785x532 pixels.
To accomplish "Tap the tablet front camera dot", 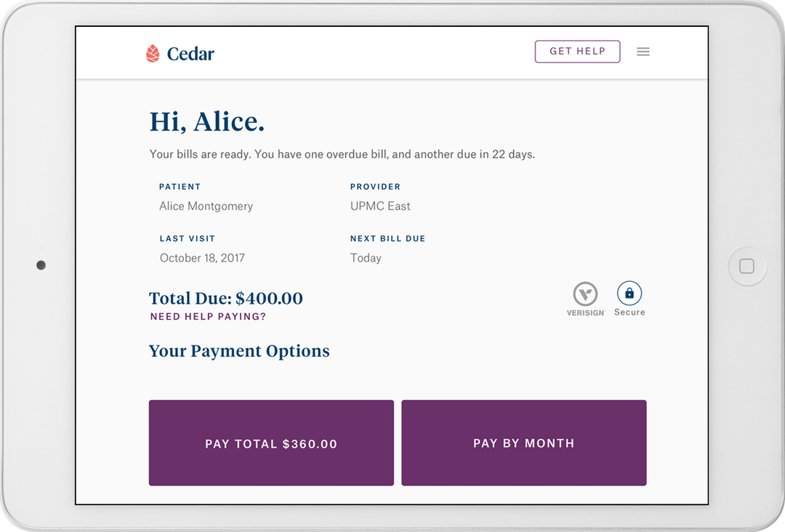I will 41,265.
